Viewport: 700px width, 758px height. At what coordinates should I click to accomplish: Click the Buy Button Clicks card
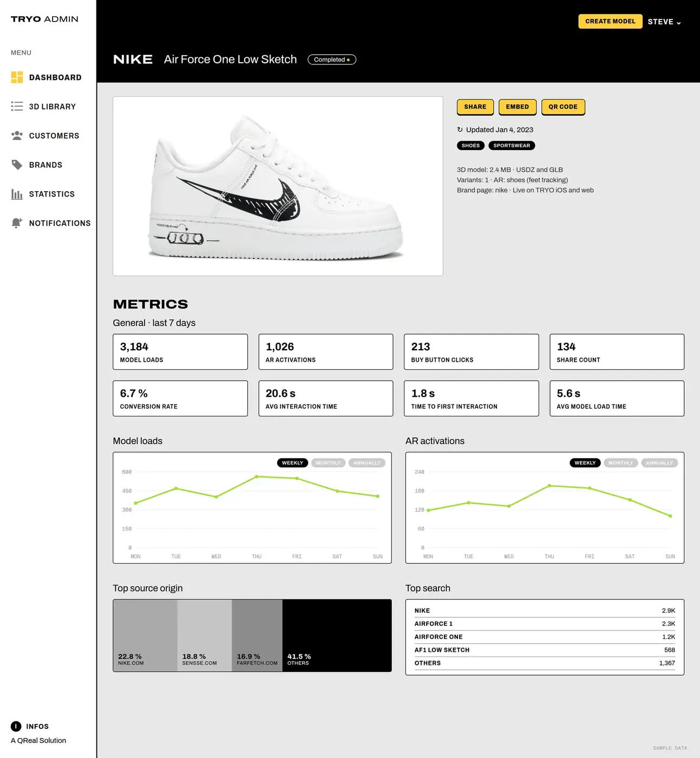click(472, 352)
